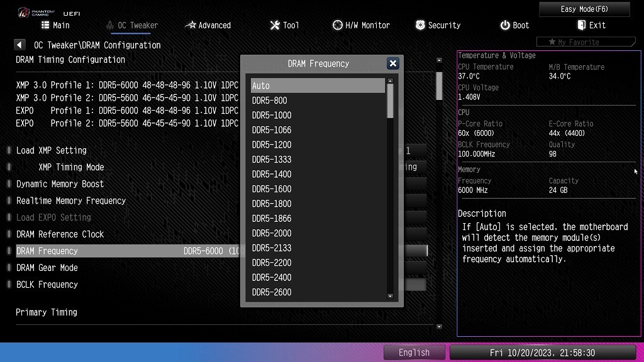644x362 pixels.
Task: Open the Tool menu tab
Action: tap(284, 25)
